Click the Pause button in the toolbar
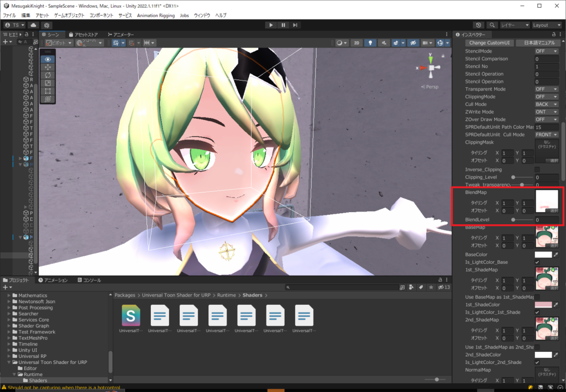This screenshot has height=392, width=566. pos(283,25)
